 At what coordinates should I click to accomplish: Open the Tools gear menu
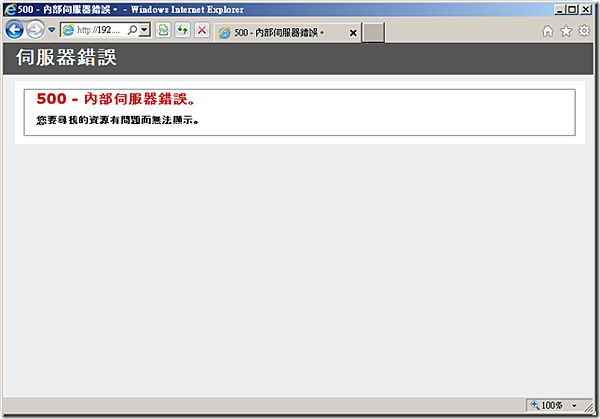[584, 31]
